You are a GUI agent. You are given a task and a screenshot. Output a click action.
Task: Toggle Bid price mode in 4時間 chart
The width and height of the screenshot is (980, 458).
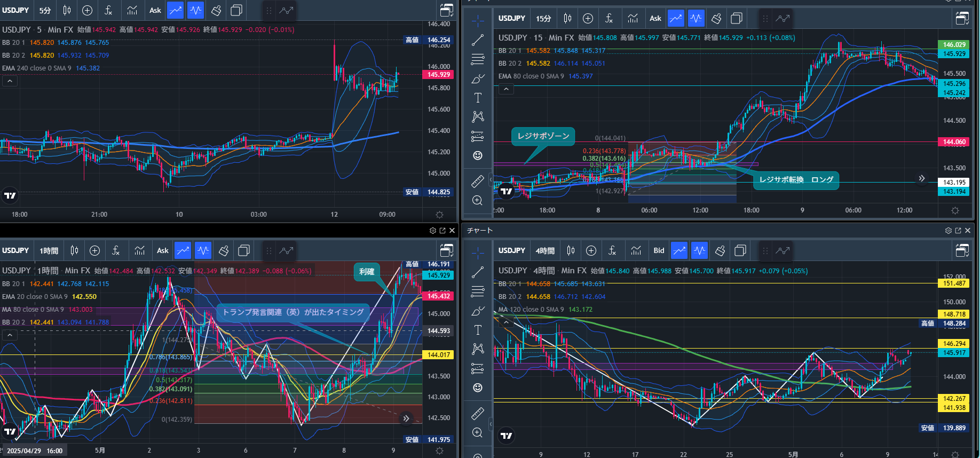click(659, 250)
